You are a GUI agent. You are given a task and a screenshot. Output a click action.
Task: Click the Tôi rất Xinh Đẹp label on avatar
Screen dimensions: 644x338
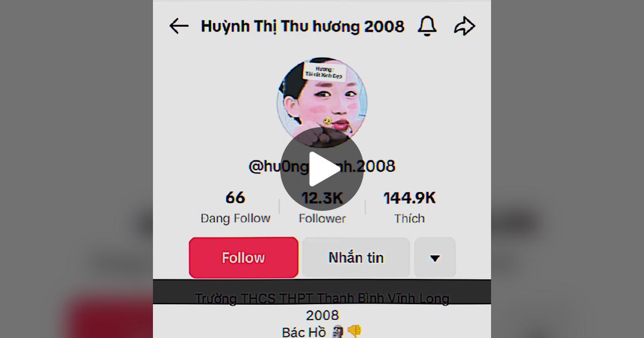pos(324,72)
